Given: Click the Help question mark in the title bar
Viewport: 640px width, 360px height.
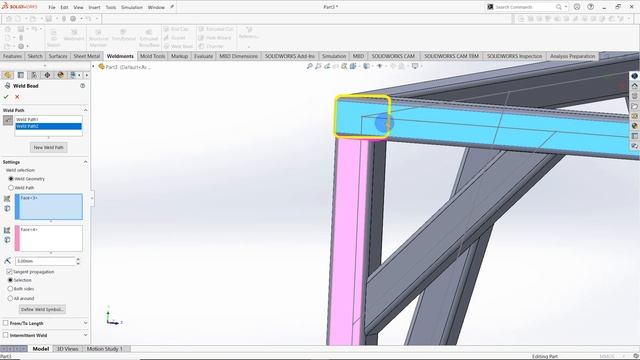Looking at the screenshot, I should tap(590, 7).
